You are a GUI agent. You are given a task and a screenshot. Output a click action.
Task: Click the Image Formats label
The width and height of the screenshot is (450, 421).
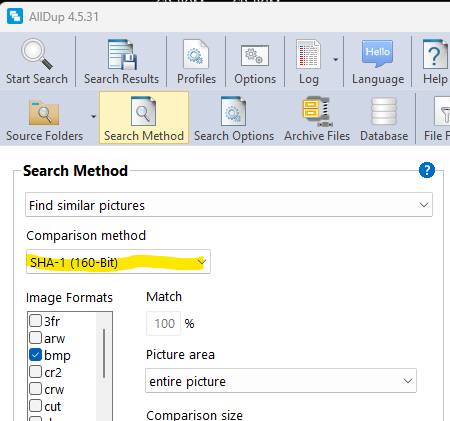click(69, 297)
